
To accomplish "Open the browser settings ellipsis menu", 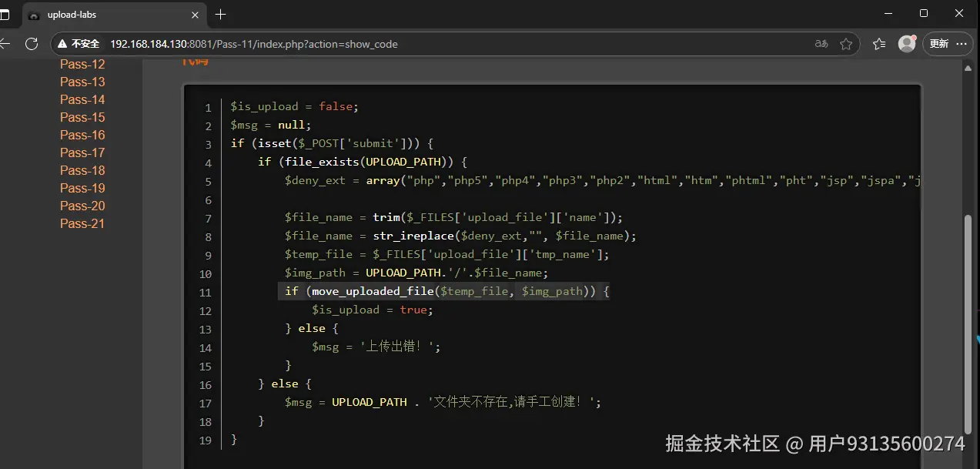I will click(x=961, y=44).
